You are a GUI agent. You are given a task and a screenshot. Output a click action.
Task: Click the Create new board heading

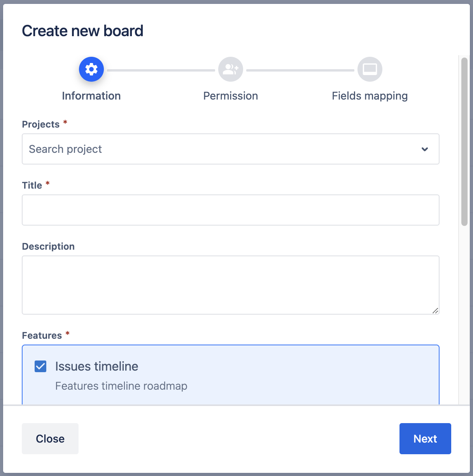82,31
